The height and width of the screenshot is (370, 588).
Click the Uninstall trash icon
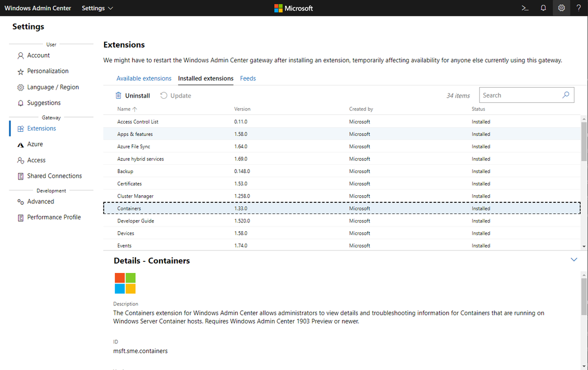click(118, 95)
